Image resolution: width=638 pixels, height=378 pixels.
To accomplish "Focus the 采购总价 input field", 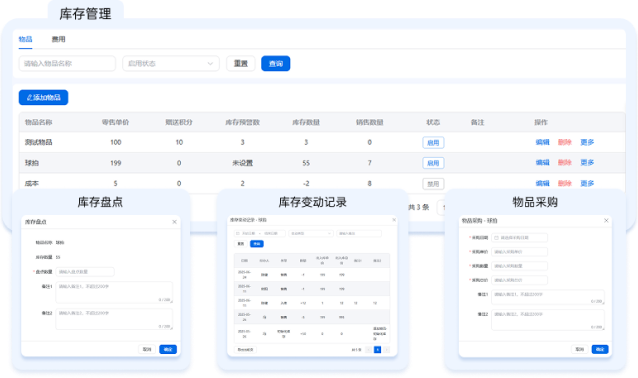I will tap(520, 280).
